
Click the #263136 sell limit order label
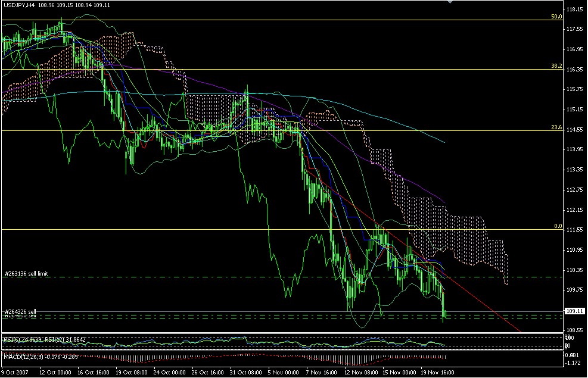click(x=26, y=274)
